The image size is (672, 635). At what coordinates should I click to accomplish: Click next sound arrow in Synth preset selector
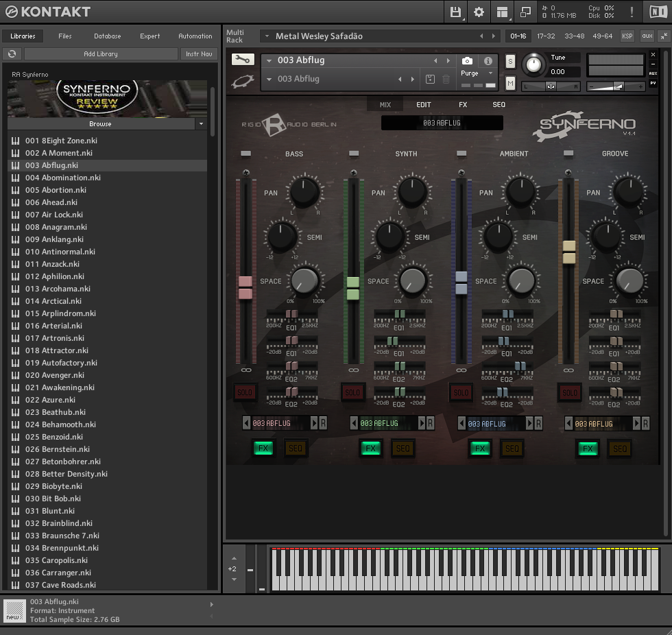[x=422, y=423]
